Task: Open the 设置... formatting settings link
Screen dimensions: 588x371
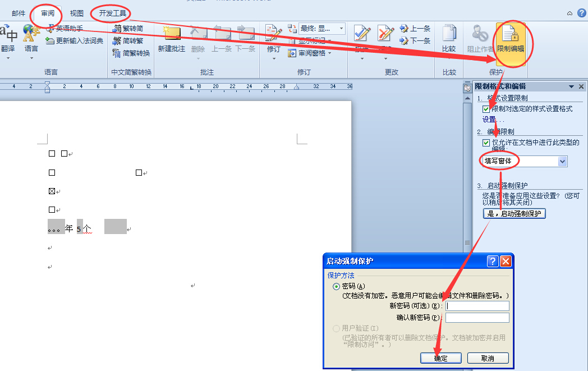Action: [493, 120]
